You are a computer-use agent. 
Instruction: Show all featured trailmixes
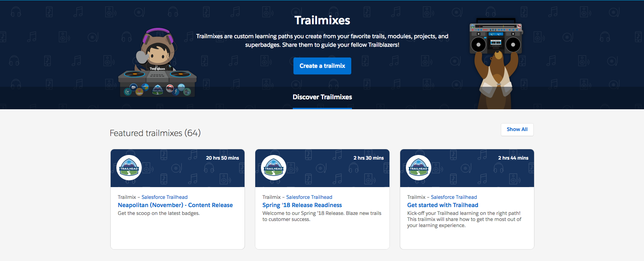pos(517,130)
